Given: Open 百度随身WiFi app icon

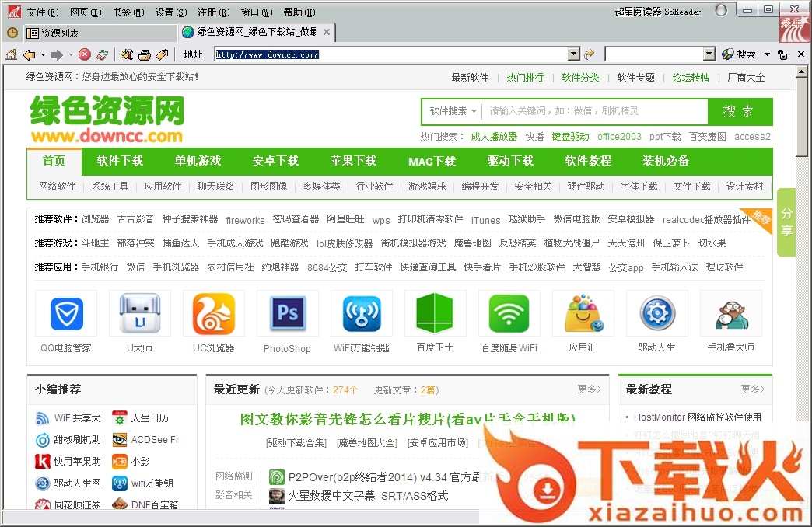Looking at the screenshot, I should (509, 313).
